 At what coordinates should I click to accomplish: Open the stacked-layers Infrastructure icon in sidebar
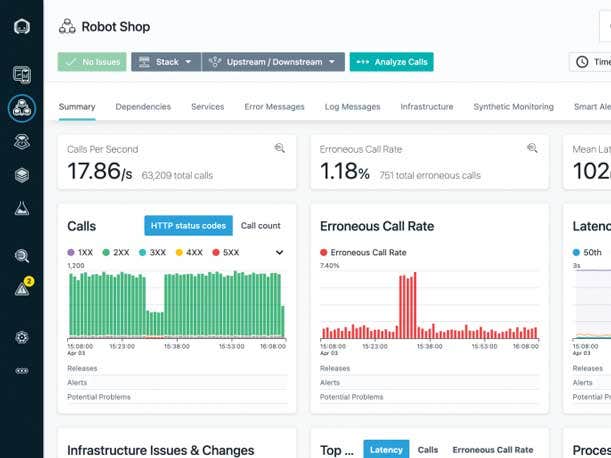pos(21,174)
